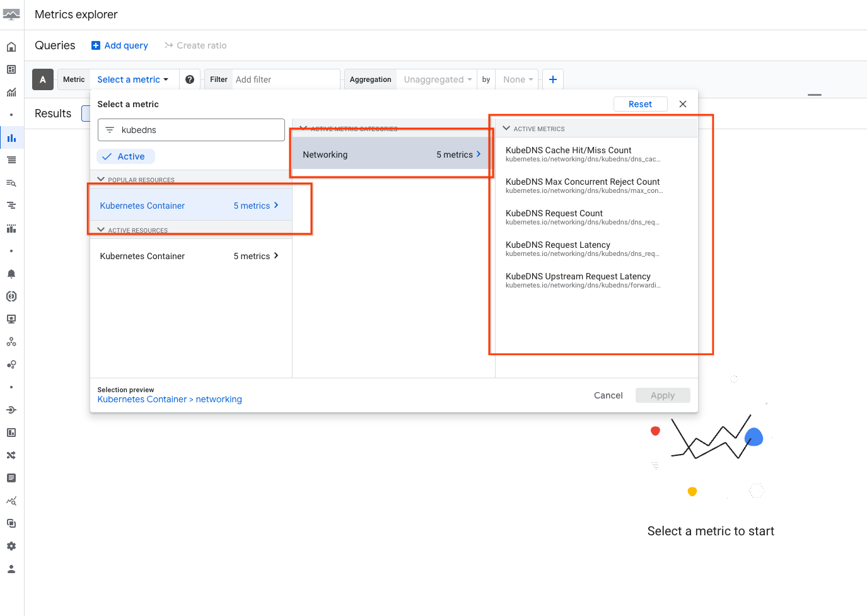867x616 pixels.
Task: Open the three connected nodes sidebar icon
Action: [11, 342]
